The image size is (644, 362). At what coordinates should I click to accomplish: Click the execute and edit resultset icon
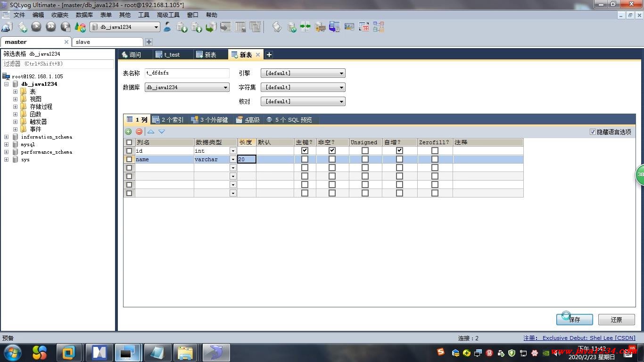66,27
